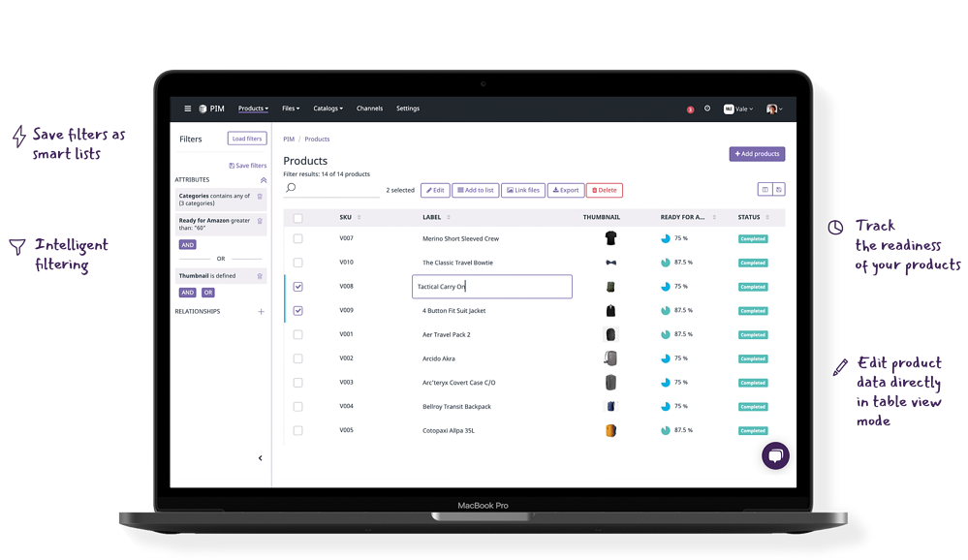The image size is (968, 560).
Task: Sort by READY FOR A... column arrows
Action: (x=714, y=217)
